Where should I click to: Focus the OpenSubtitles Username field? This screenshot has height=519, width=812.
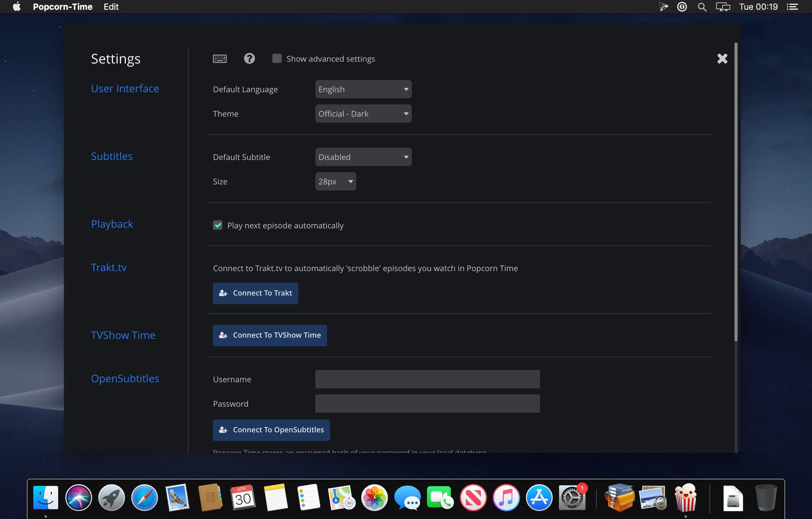pos(427,379)
